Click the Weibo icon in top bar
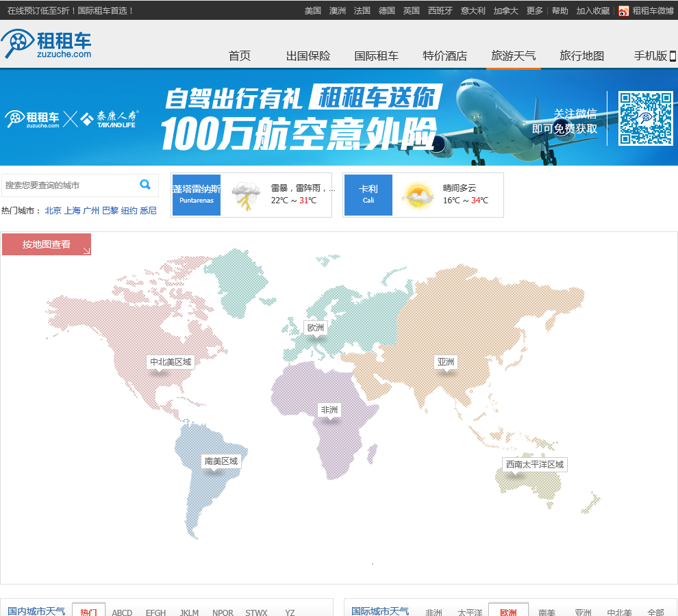Image resolution: width=678 pixels, height=616 pixels. pyautogui.click(x=623, y=11)
